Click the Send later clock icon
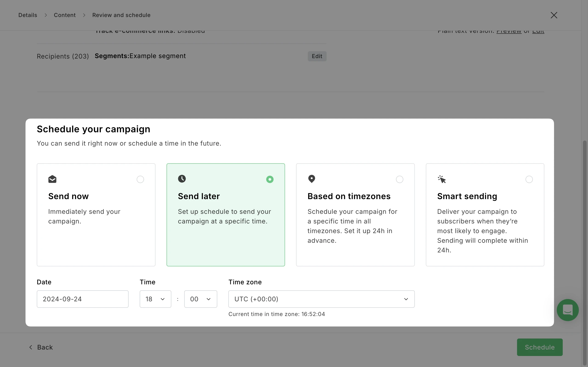Viewport: 588px width, 367px height. pyautogui.click(x=182, y=179)
